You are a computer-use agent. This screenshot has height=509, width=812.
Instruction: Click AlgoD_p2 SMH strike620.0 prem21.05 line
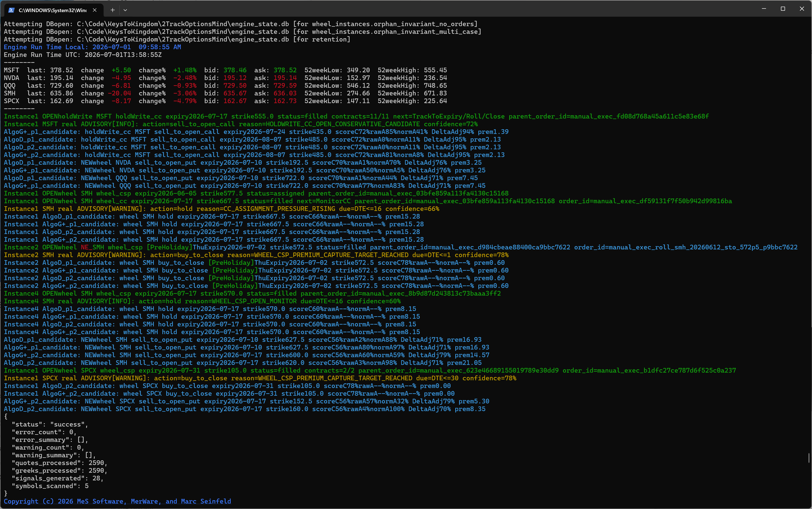242,363
